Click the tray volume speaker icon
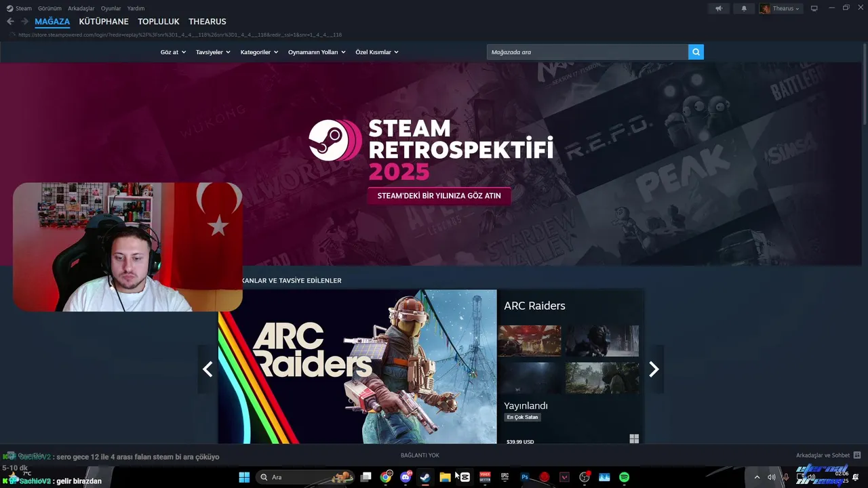This screenshot has width=868, height=488. click(x=771, y=477)
